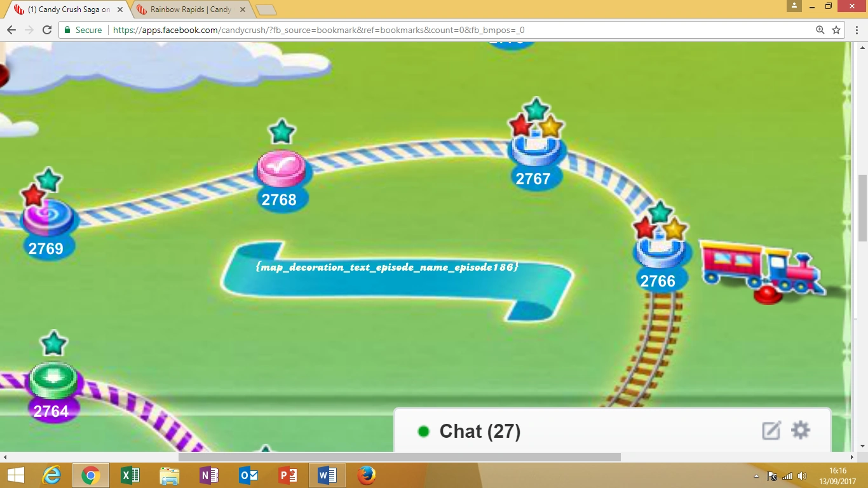Screen dimensions: 868x488
Task: Compose a new chat message
Action: [x=771, y=431]
